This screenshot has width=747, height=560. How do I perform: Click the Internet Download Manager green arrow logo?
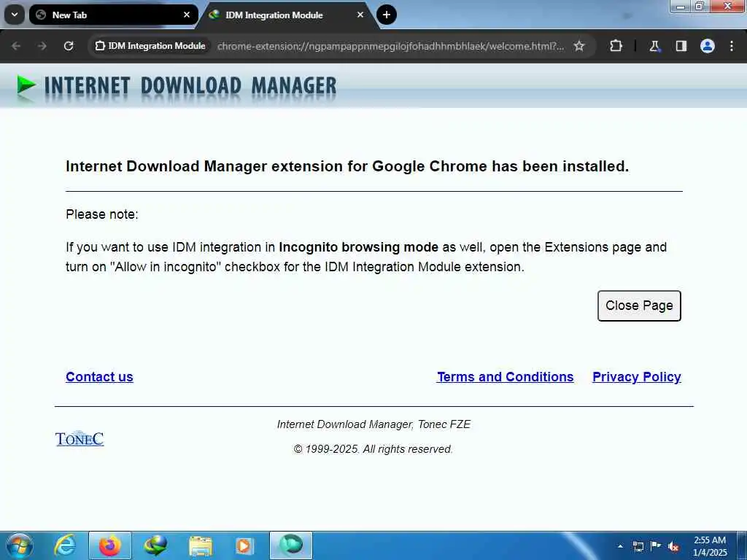pyautogui.click(x=26, y=86)
